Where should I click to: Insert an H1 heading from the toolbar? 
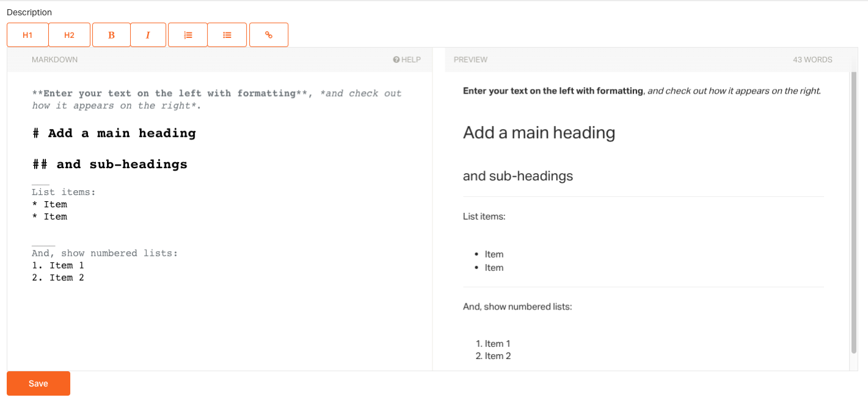[x=27, y=35]
